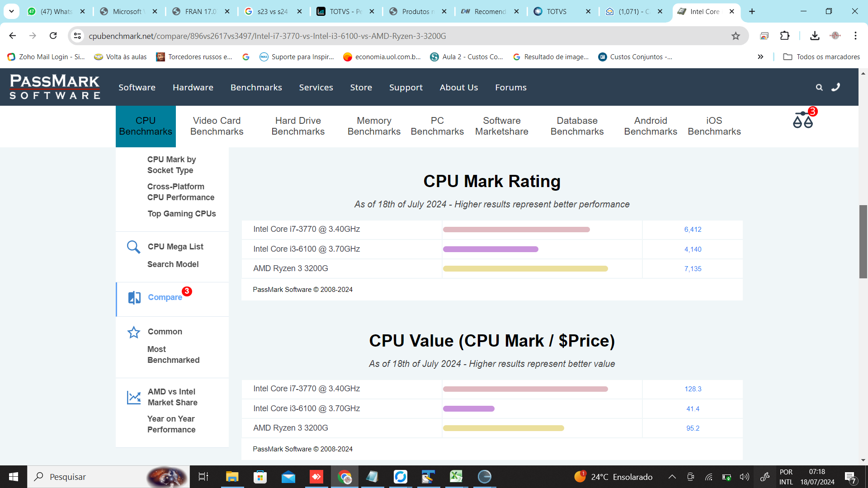Click CPU Value score 41.4
868x488 pixels.
click(x=693, y=409)
